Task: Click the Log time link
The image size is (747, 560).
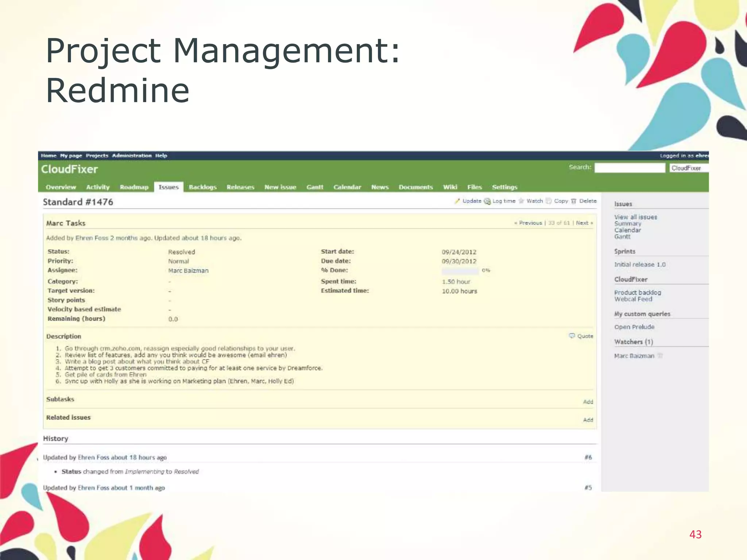Action: [504, 201]
